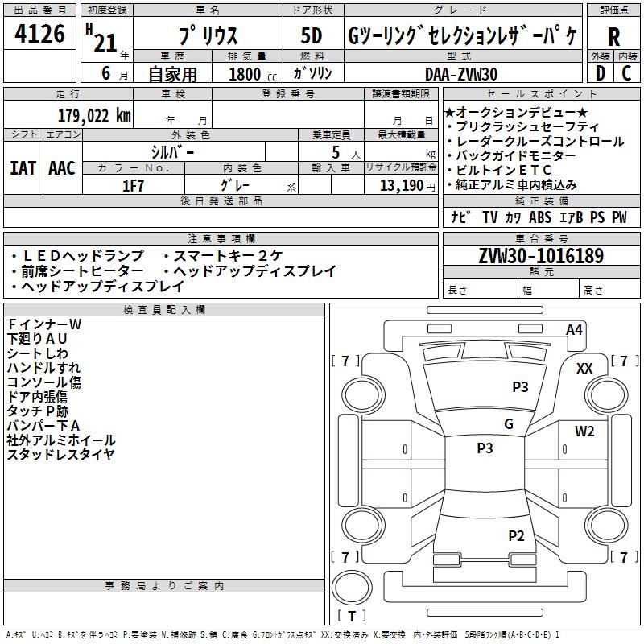Click shift type IAT
This screenshot has width=644, height=644.
[x=23, y=168]
